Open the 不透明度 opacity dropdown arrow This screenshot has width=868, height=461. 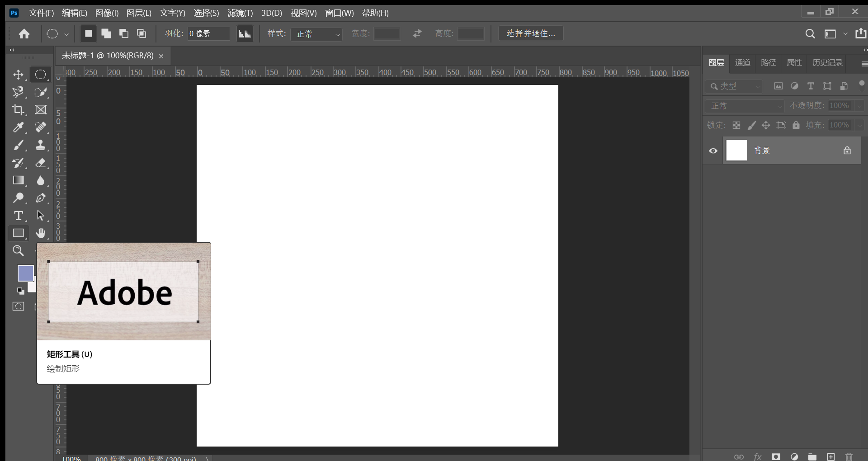[x=859, y=106]
